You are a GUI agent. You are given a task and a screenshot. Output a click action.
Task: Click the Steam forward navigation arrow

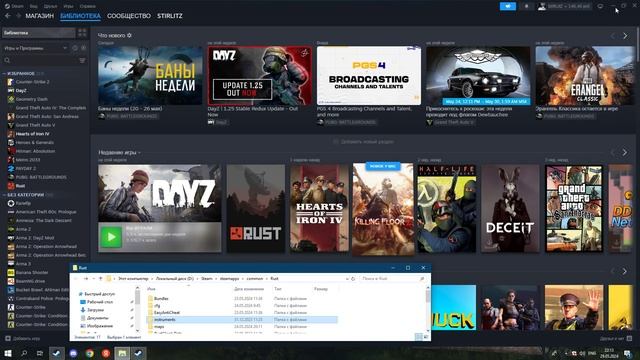18,16
